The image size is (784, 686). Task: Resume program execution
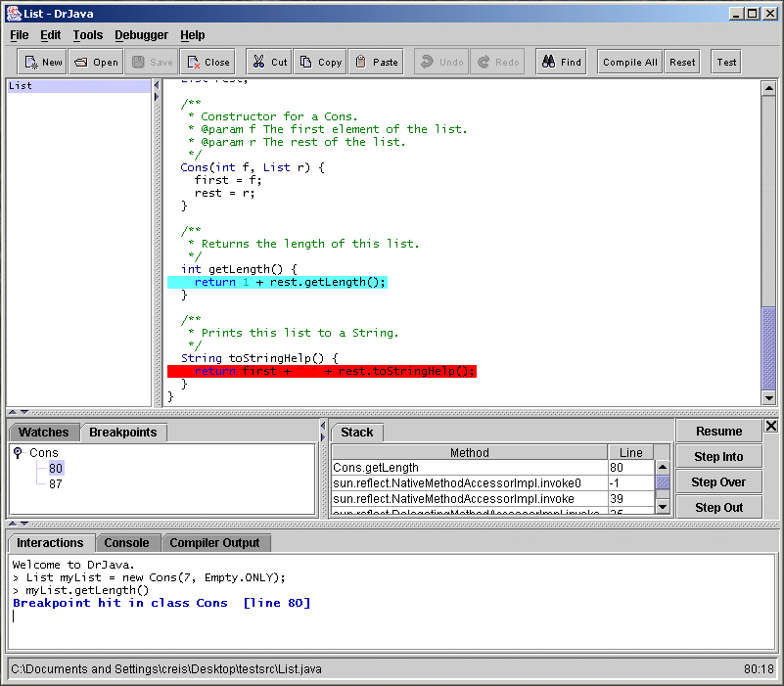point(719,431)
